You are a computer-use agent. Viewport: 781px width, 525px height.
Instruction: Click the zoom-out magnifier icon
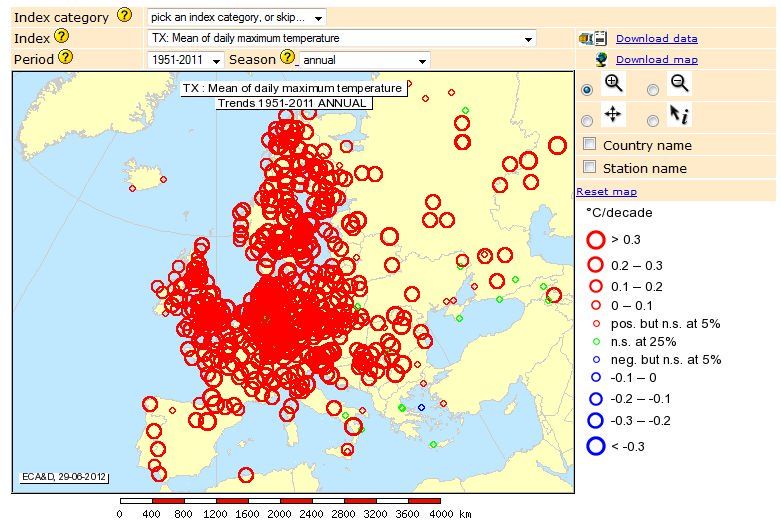click(679, 83)
